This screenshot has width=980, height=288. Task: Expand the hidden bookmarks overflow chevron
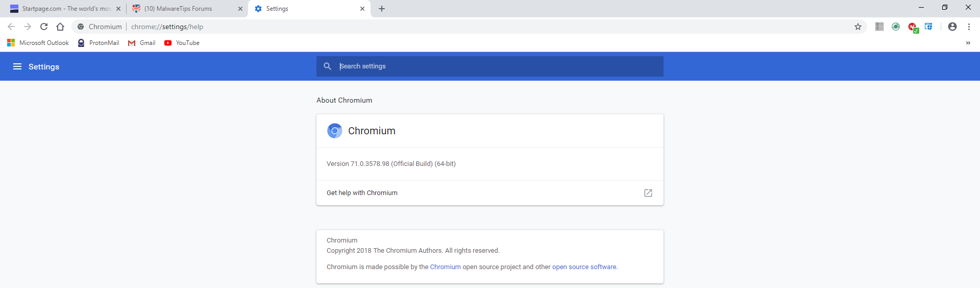968,43
